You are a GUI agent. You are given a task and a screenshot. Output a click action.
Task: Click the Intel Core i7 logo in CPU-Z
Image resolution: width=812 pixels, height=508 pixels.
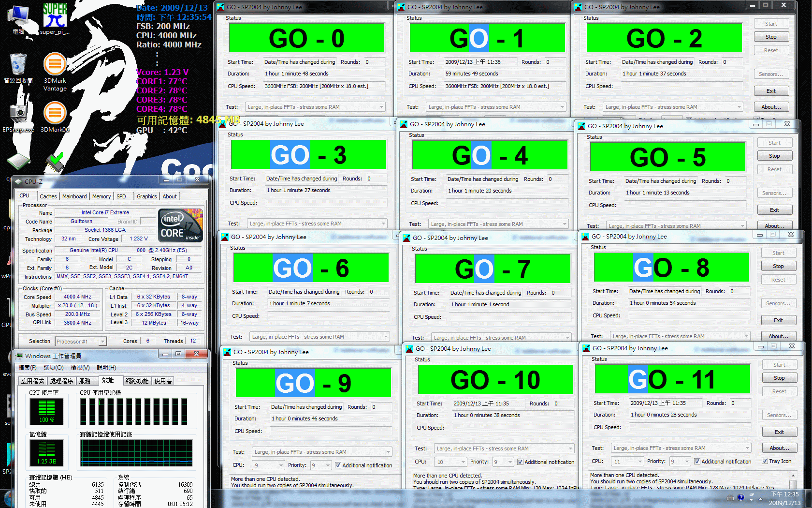(x=180, y=225)
